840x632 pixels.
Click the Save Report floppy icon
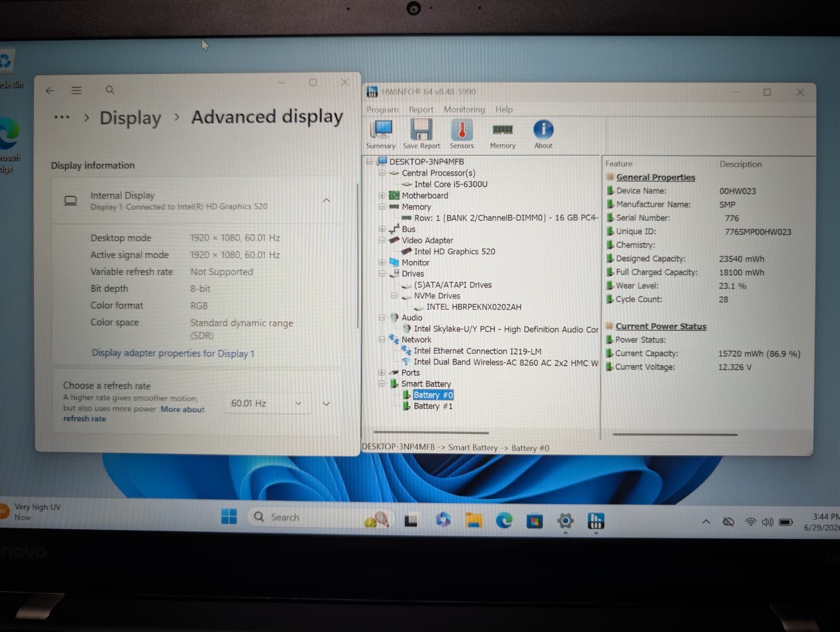421,135
